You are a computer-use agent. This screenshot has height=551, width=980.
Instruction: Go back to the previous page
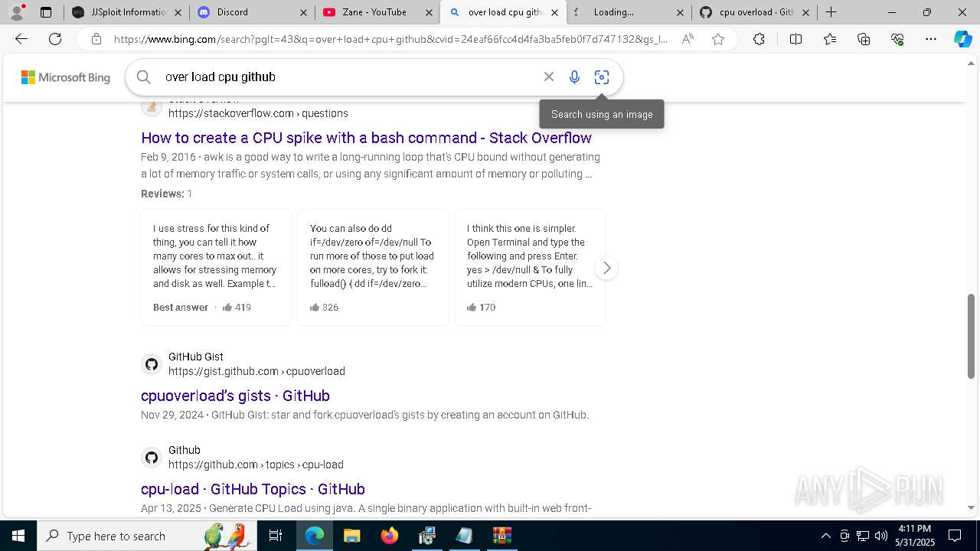point(21,39)
